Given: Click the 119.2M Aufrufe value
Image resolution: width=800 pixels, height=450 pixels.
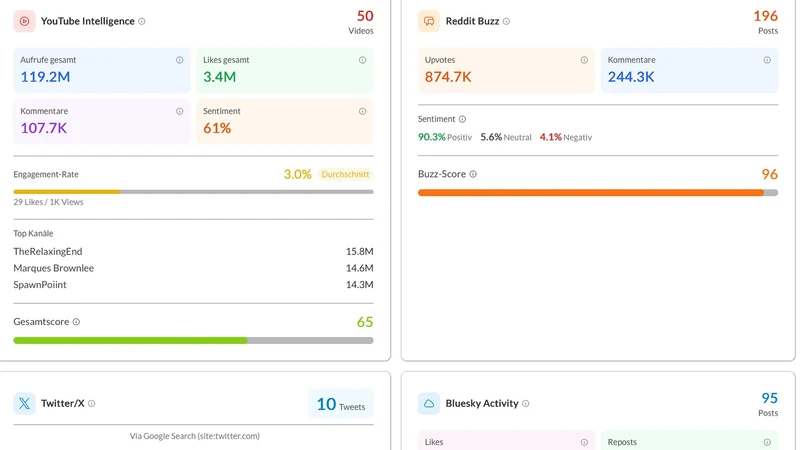Looking at the screenshot, I should (x=45, y=77).
